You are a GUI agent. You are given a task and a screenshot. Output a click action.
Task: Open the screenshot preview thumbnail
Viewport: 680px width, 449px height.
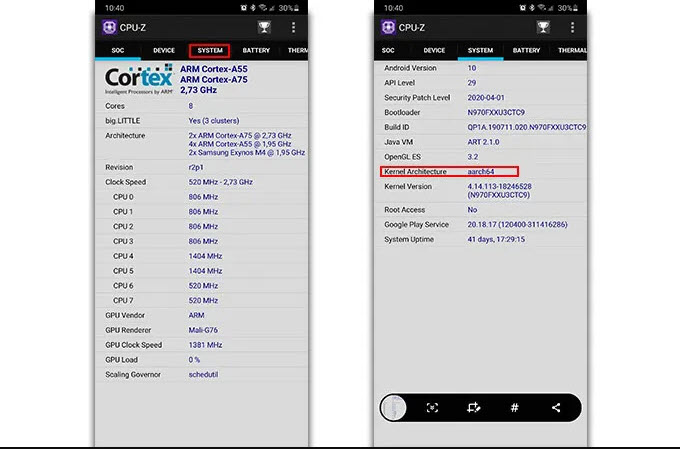pos(393,408)
